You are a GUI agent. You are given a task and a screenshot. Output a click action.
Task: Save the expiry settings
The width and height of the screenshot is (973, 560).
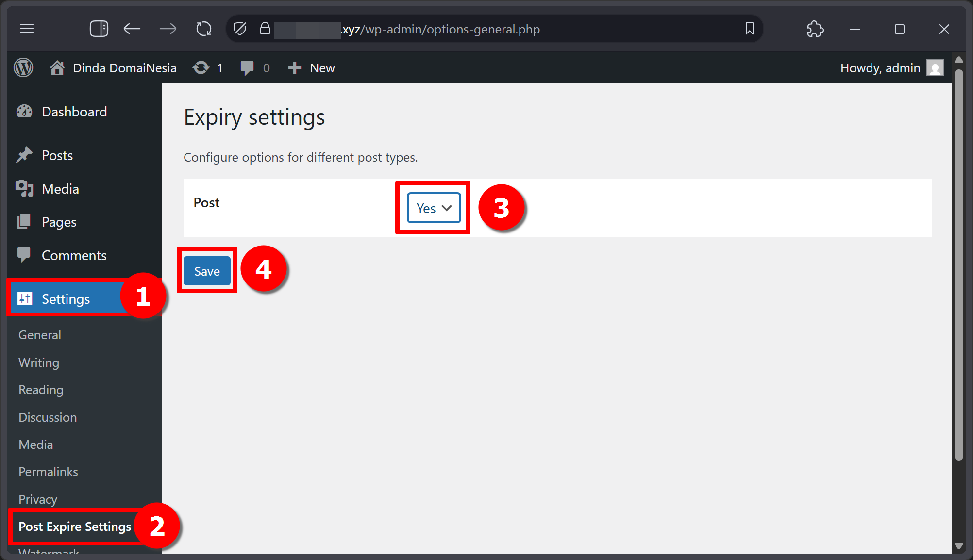(x=207, y=271)
